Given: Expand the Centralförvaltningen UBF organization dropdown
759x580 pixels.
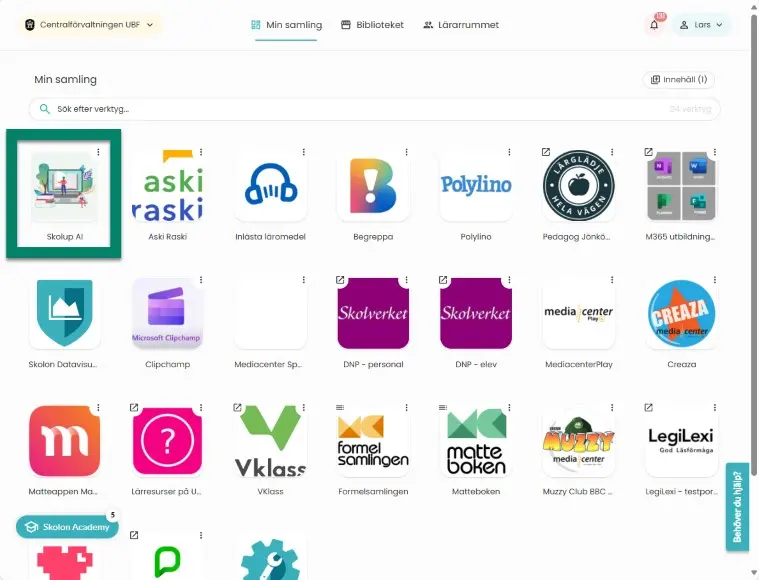Looking at the screenshot, I should point(90,25).
